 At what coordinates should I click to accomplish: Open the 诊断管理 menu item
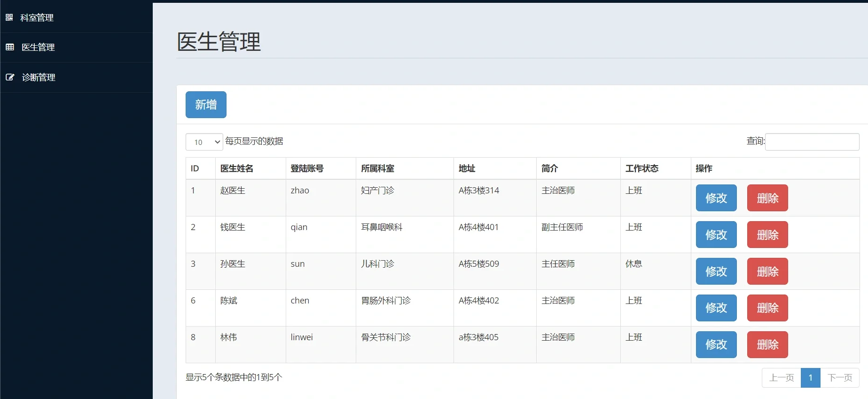(76, 77)
